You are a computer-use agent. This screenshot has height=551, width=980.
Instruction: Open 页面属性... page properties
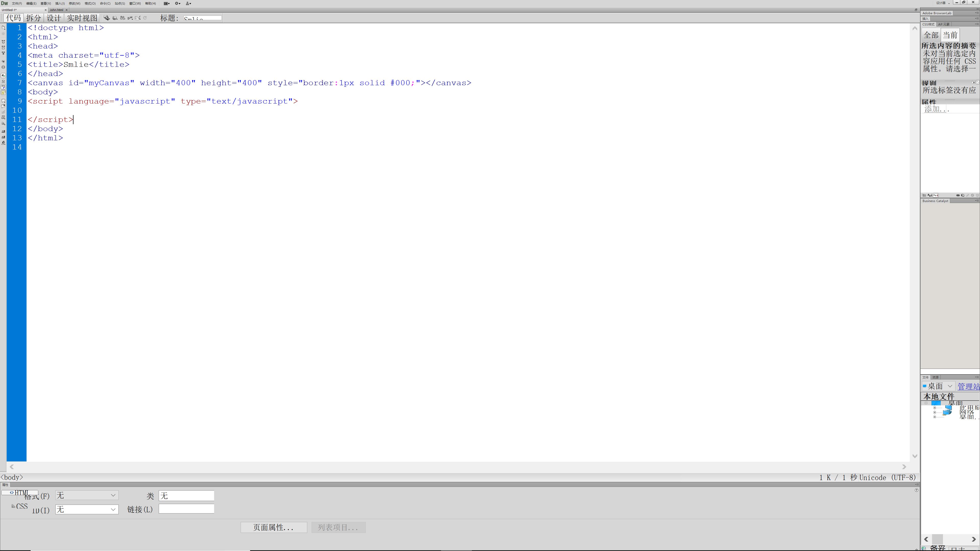point(274,528)
